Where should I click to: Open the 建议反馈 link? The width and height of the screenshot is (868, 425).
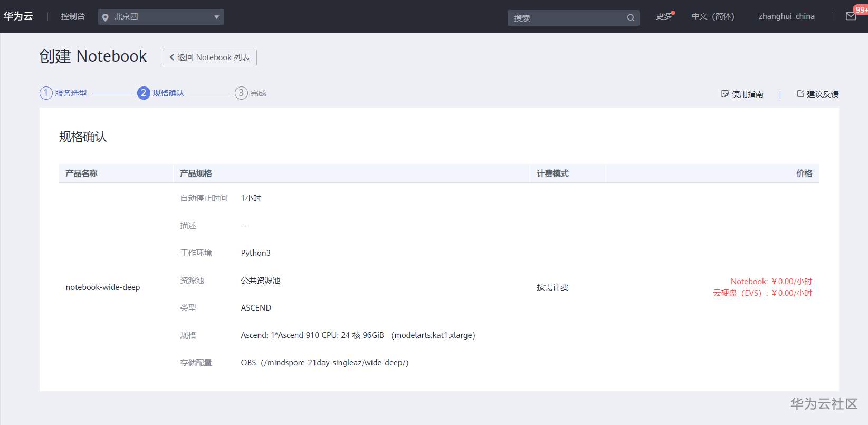coord(823,94)
